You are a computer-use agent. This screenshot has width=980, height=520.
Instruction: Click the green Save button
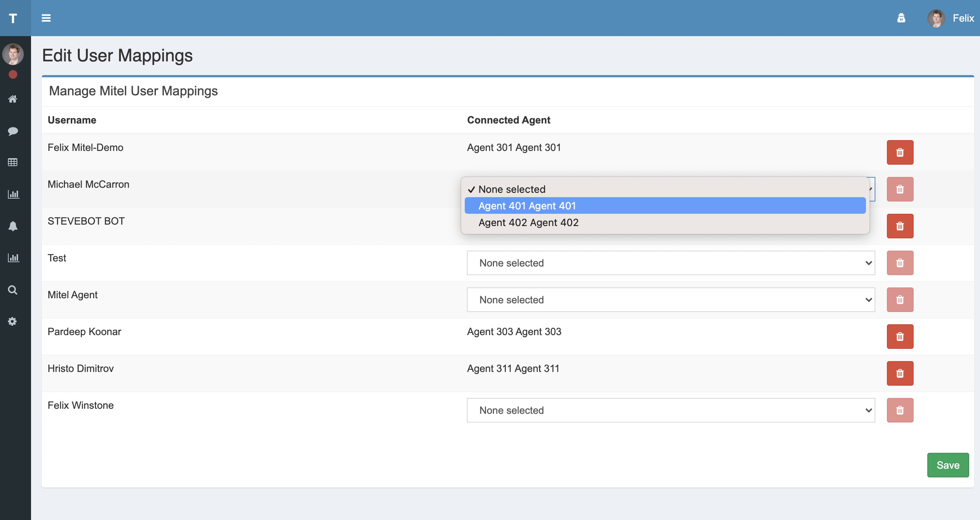coord(948,465)
